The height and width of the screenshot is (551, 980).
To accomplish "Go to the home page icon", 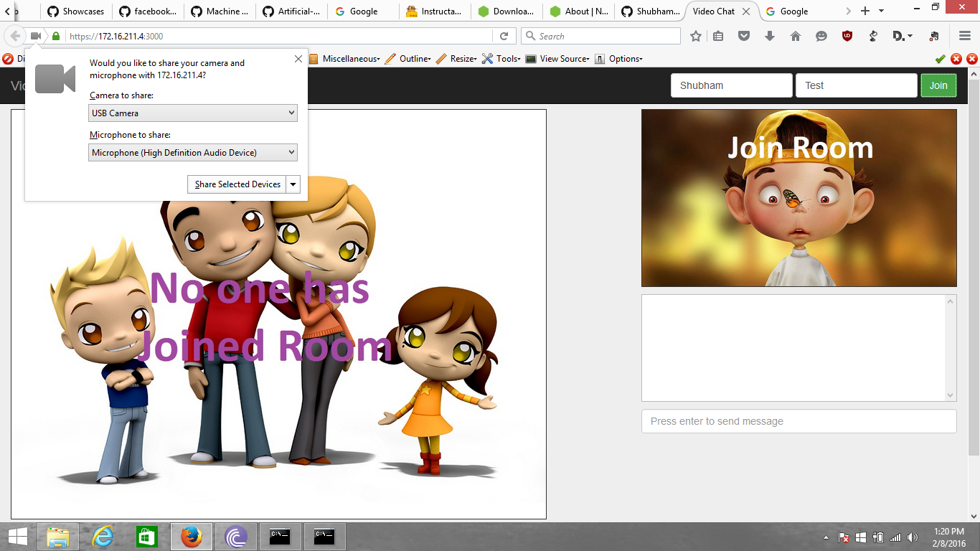I will pyautogui.click(x=796, y=36).
